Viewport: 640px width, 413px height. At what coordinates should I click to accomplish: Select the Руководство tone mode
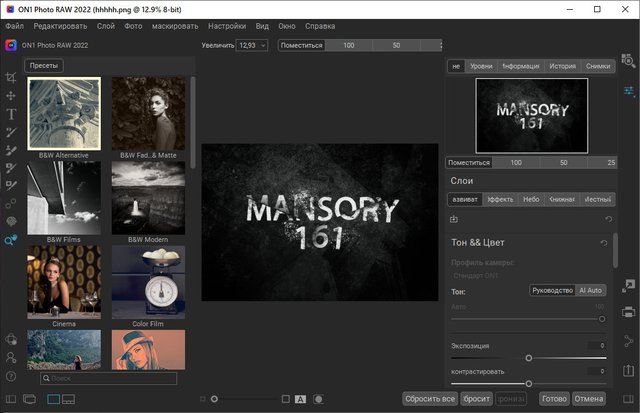click(552, 290)
